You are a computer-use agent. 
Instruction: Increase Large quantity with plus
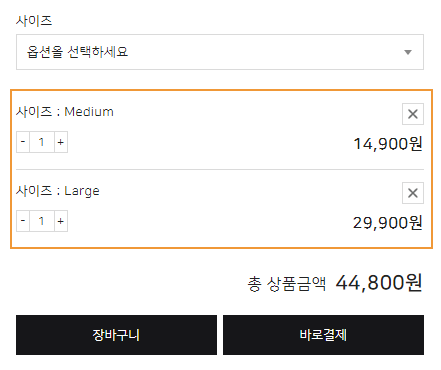point(61,221)
